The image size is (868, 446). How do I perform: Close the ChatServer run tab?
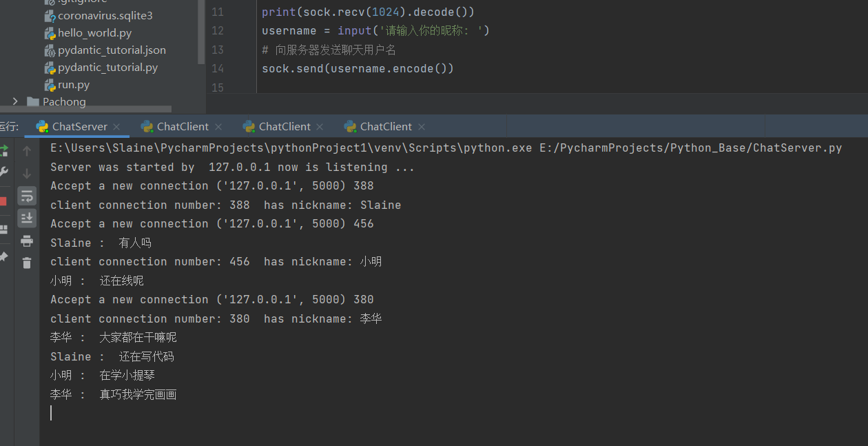[x=116, y=127]
